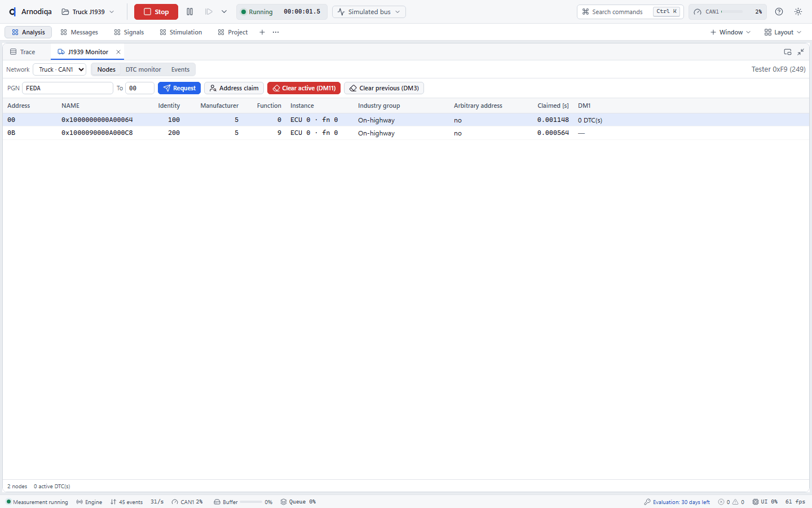
Task: Open the Search commands box
Action: tap(630, 12)
